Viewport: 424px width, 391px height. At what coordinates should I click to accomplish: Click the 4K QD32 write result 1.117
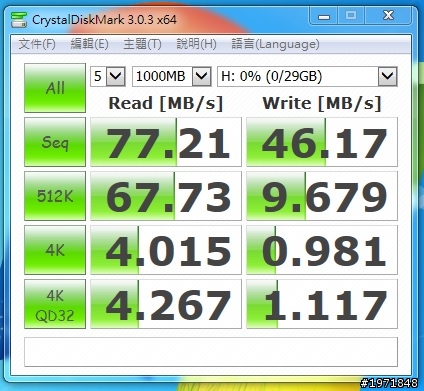click(x=322, y=304)
